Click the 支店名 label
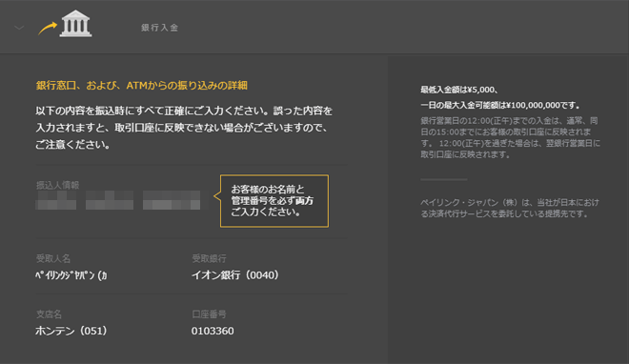 point(49,314)
